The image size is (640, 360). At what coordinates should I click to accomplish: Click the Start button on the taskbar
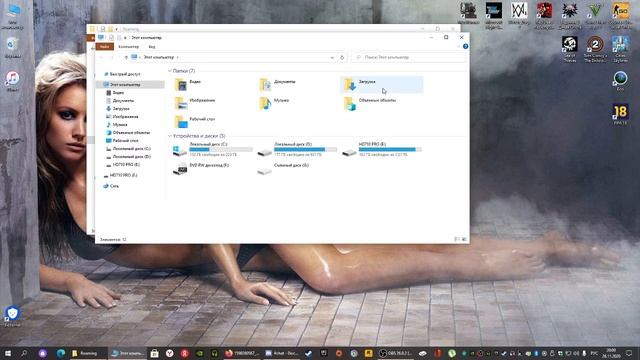point(8,353)
